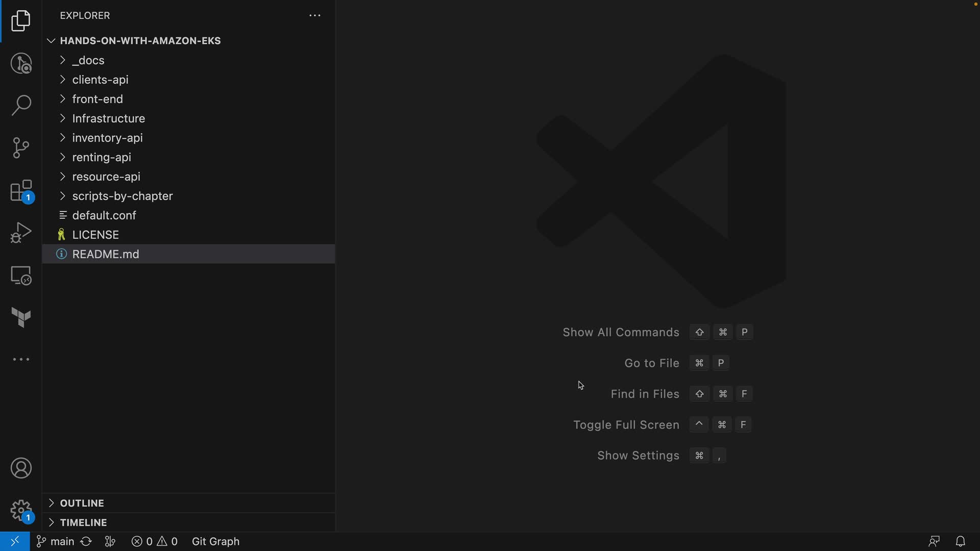Expand the OUTLINE section
Image resolution: width=980 pixels, height=551 pixels.
[82, 503]
